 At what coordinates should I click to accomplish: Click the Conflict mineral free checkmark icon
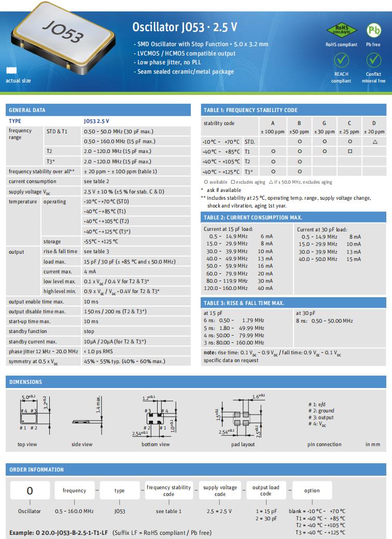pyautogui.click(x=373, y=61)
